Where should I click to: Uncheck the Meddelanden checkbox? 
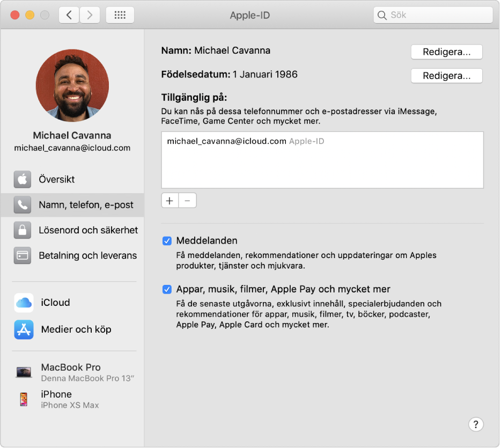coord(167,240)
